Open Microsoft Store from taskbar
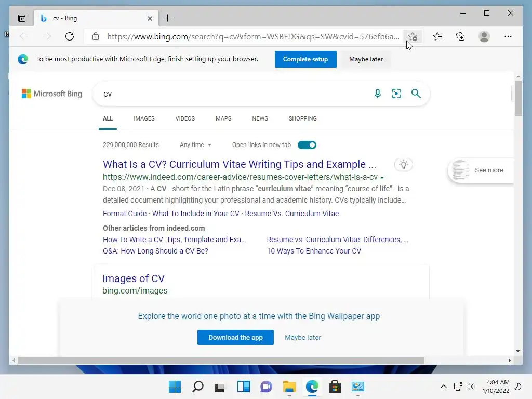 pyautogui.click(x=335, y=387)
